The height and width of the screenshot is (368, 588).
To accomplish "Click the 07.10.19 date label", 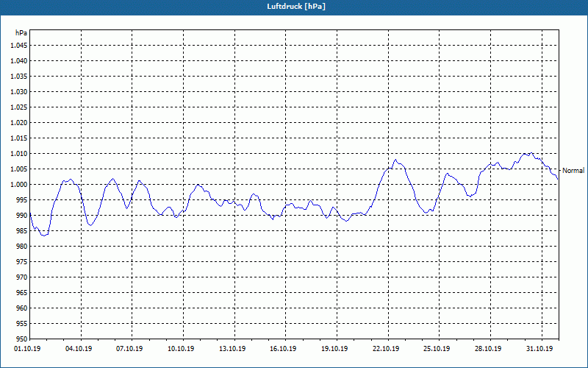I will click(x=129, y=348).
